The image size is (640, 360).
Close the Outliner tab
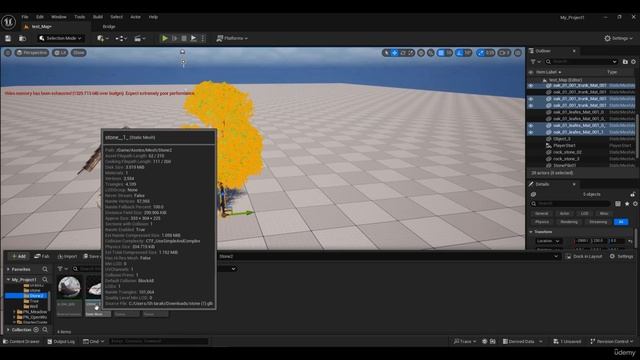pos(574,51)
